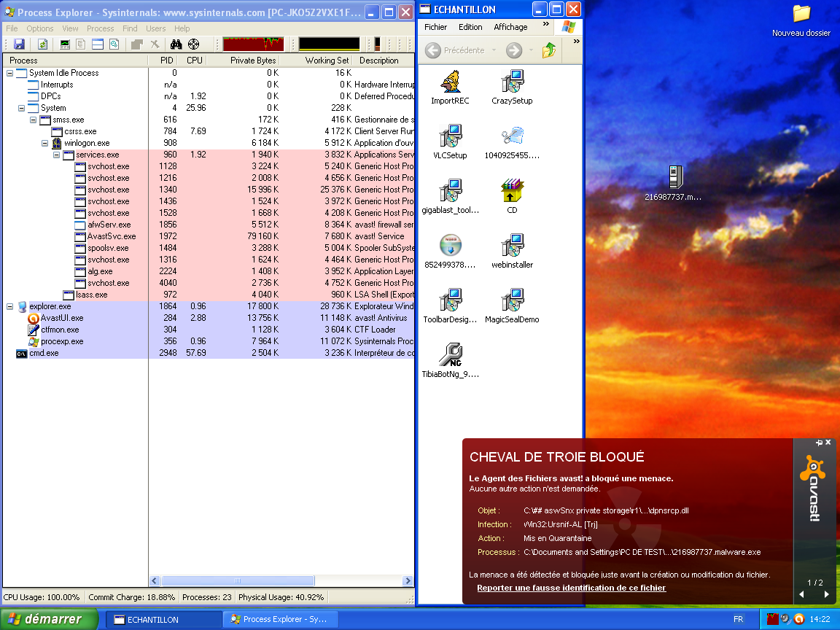Open the Find menu
This screenshot has height=630, width=840.
(x=131, y=28)
